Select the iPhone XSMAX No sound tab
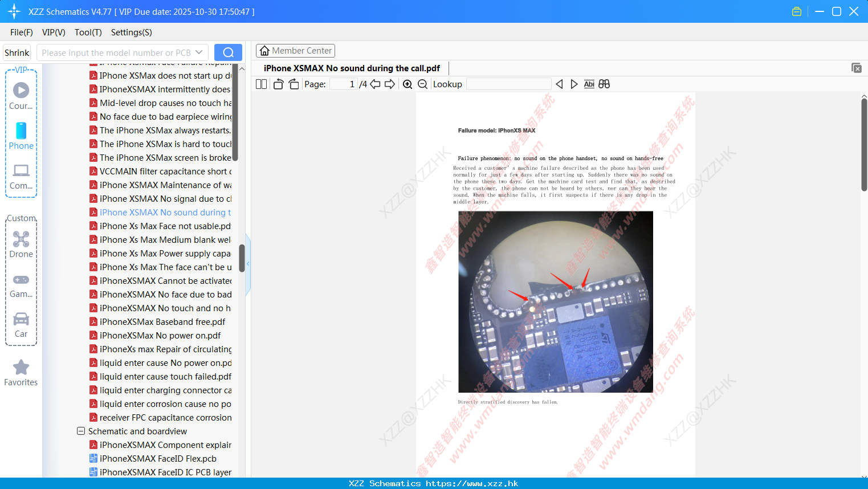The image size is (868, 489). pos(352,68)
